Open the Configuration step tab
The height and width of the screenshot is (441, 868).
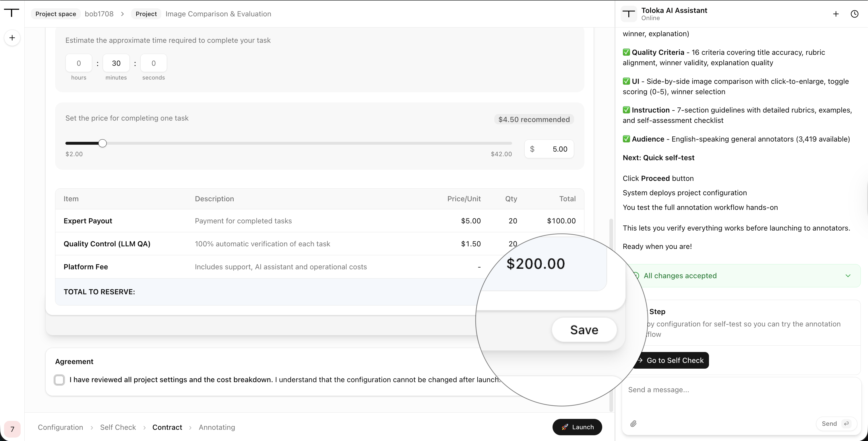click(60, 427)
